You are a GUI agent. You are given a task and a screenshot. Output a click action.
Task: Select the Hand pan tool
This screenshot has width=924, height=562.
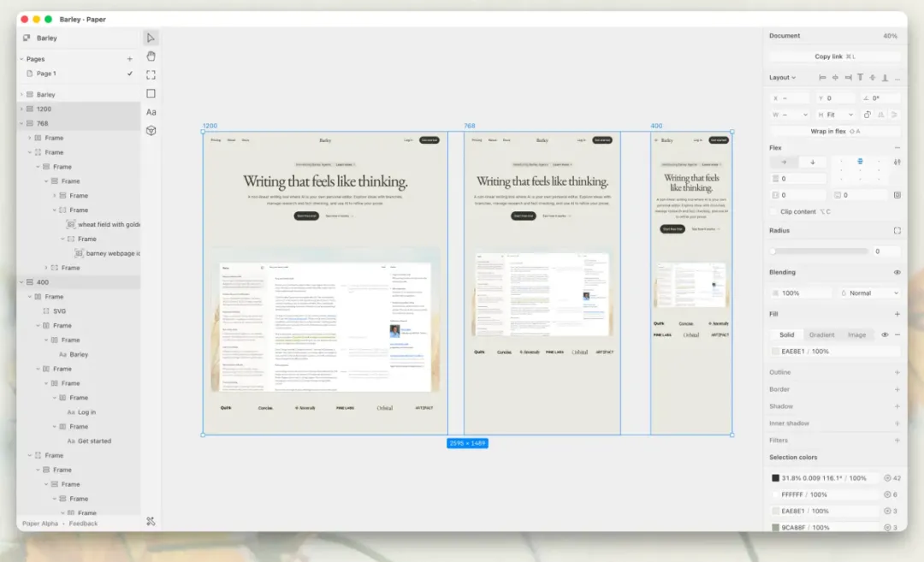pyautogui.click(x=151, y=56)
